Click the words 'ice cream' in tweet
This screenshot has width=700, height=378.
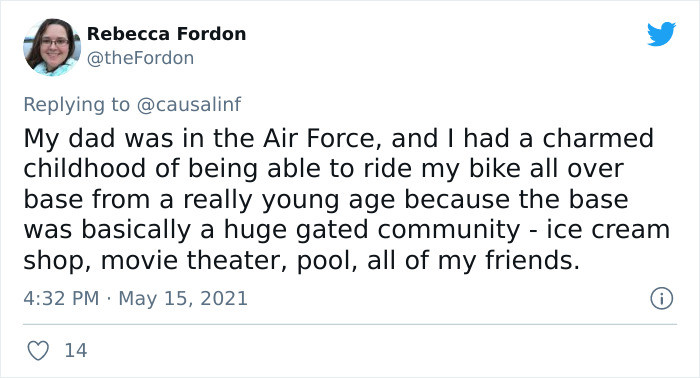coord(608,230)
